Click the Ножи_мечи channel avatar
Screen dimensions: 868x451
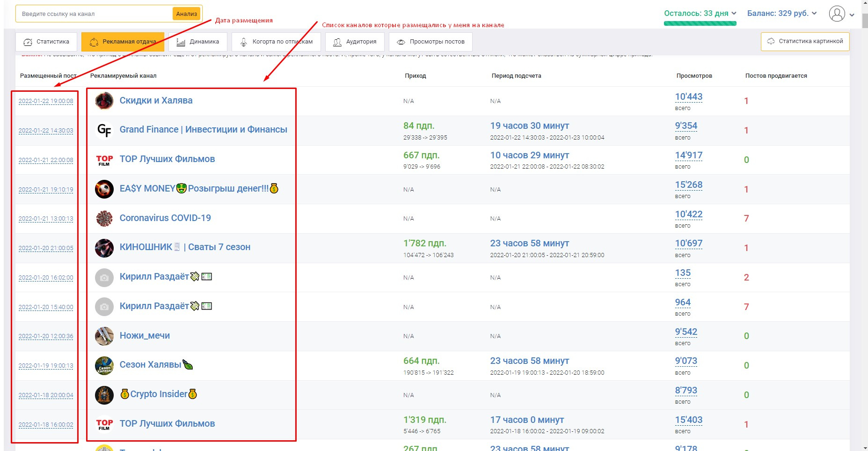pos(104,336)
